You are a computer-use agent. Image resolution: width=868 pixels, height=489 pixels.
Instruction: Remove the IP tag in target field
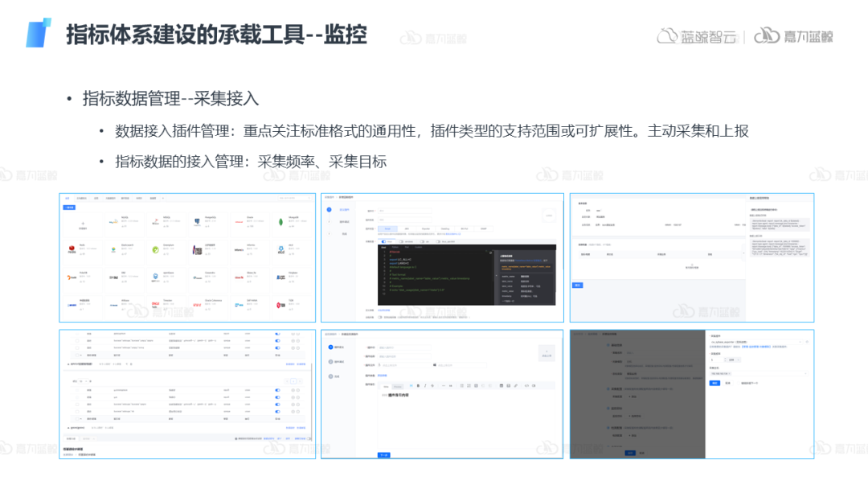(x=729, y=374)
